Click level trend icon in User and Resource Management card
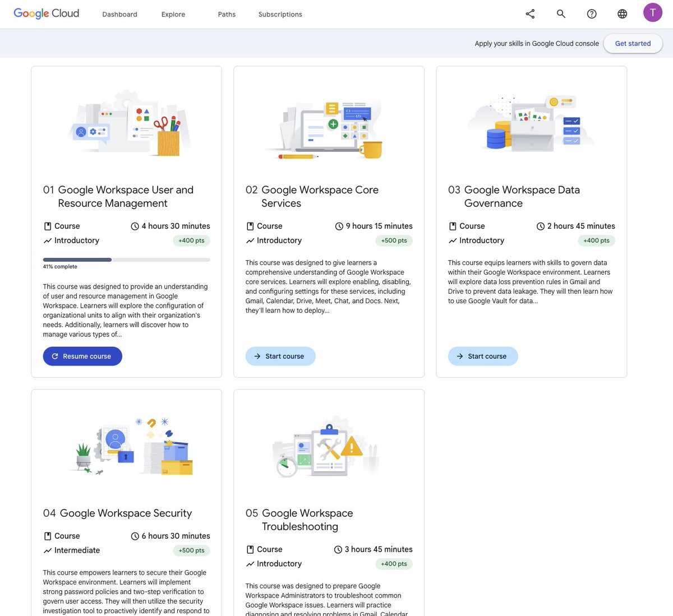The image size is (673, 616). pyautogui.click(x=48, y=241)
